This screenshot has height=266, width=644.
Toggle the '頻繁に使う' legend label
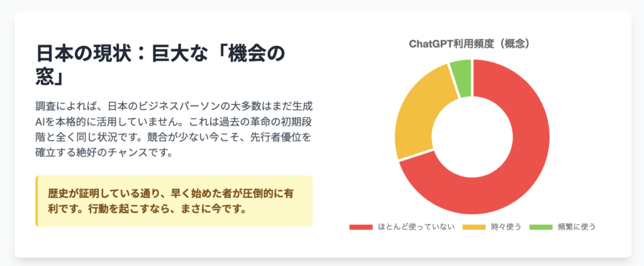[576, 227]
